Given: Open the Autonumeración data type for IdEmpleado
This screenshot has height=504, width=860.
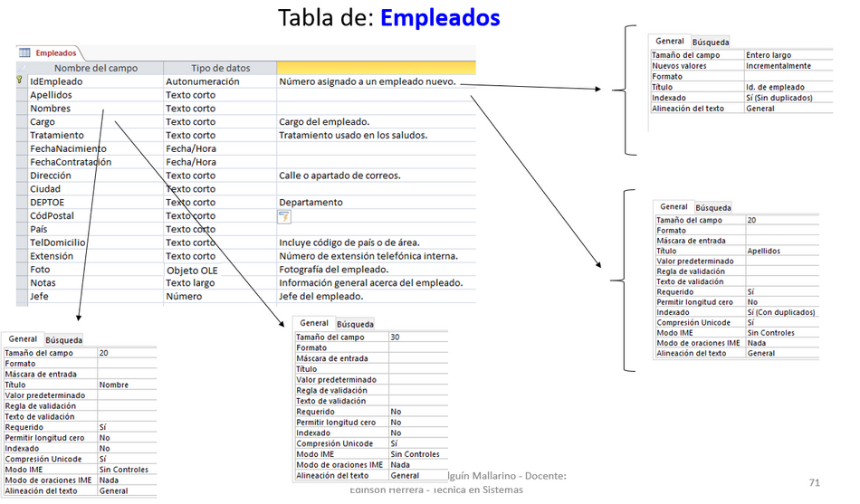Looking at the screenshot, I should point(202,81).
